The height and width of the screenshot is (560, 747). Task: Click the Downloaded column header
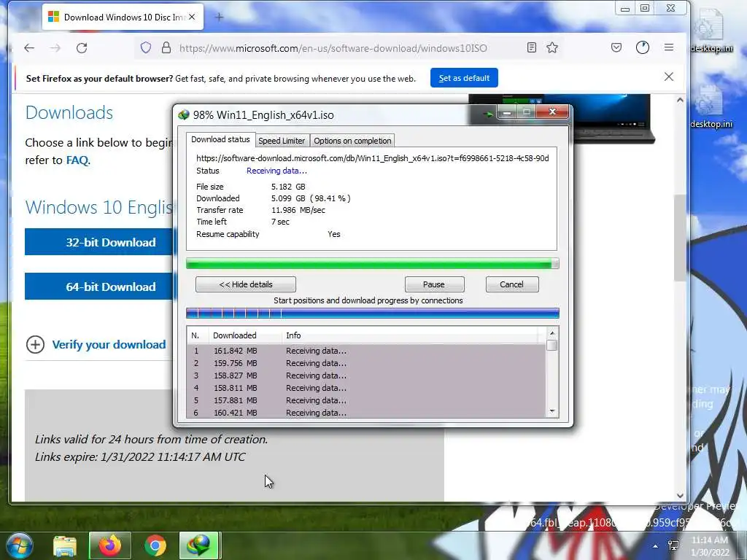[245, 335]
